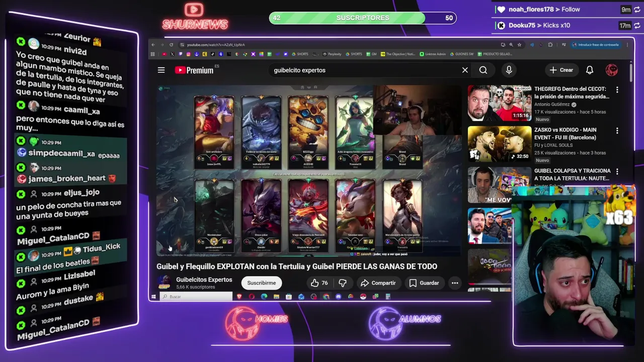644x362 pixels.
Task: Open Microsoft Edge from the taskbar
Action: click(x=264, y=297)
